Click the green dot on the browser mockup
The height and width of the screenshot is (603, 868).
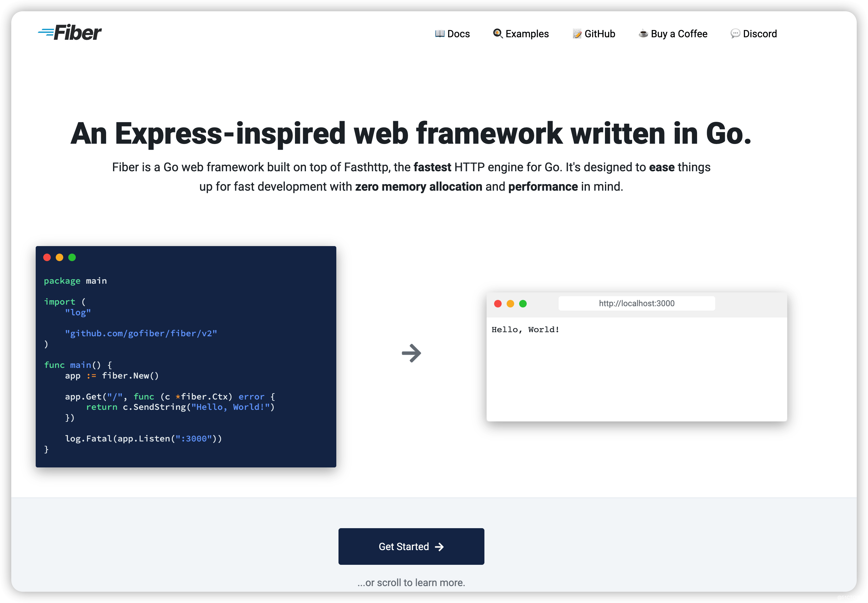point(523,303)
